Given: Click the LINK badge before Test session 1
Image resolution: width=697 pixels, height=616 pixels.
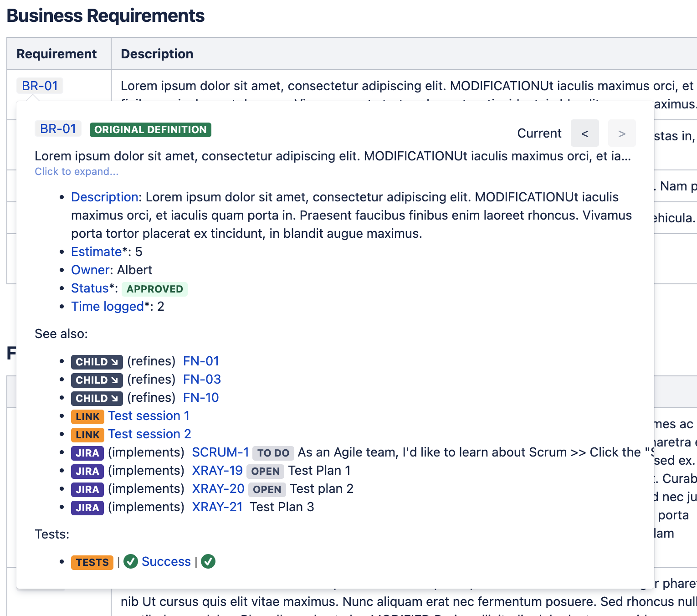Looking at the screenshot, I should [x=87, y=416].
